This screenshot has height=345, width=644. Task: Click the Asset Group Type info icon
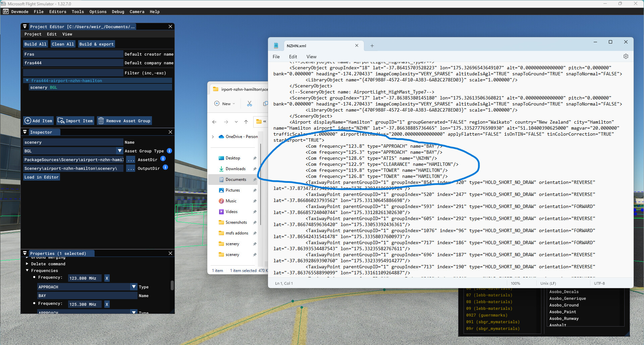pos(169,151)
